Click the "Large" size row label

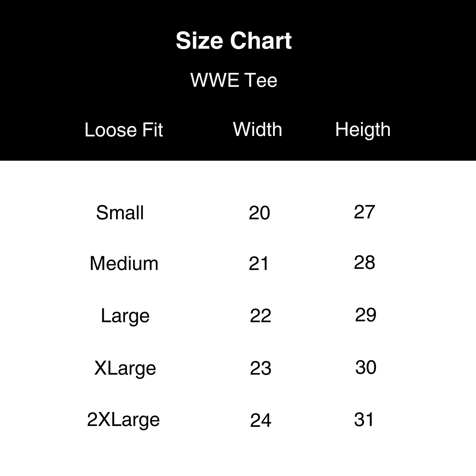(125, 316)
